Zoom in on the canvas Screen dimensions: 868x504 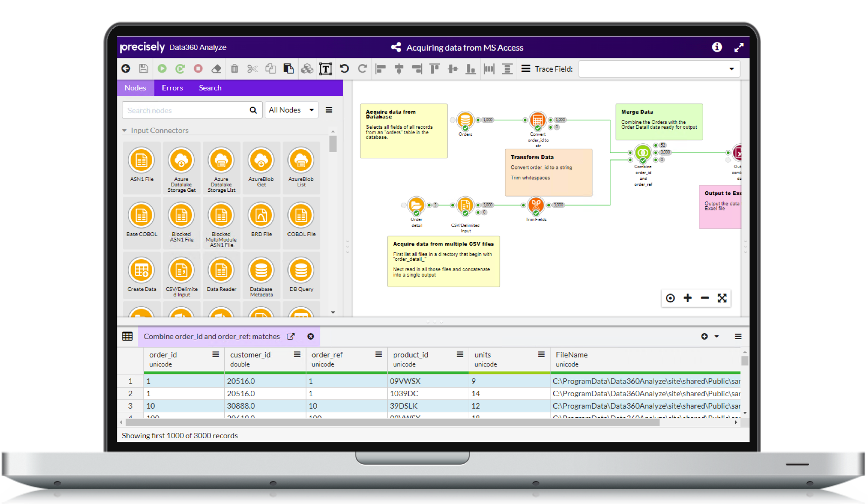click(688, 298)
